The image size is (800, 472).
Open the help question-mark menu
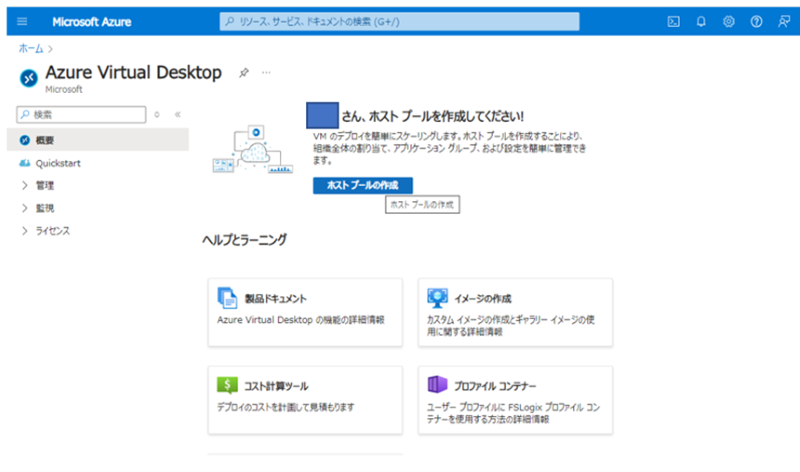(x=756, y=21)
